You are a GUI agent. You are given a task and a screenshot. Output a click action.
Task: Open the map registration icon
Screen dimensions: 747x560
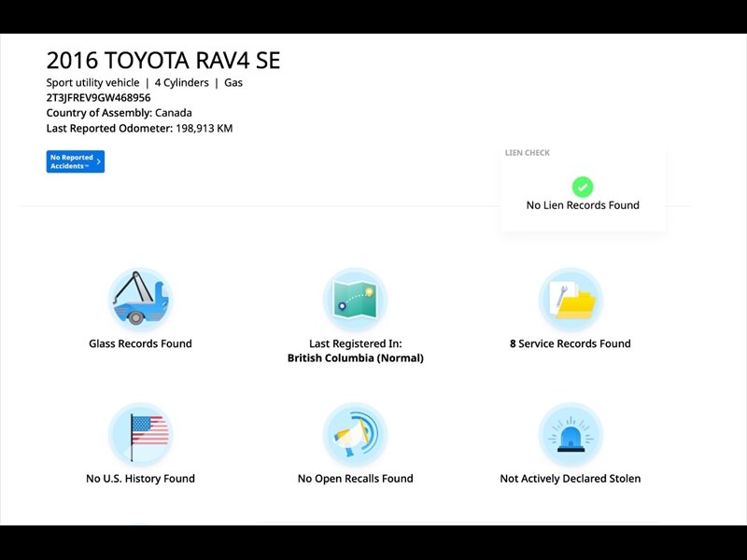(x=355, y=300)
